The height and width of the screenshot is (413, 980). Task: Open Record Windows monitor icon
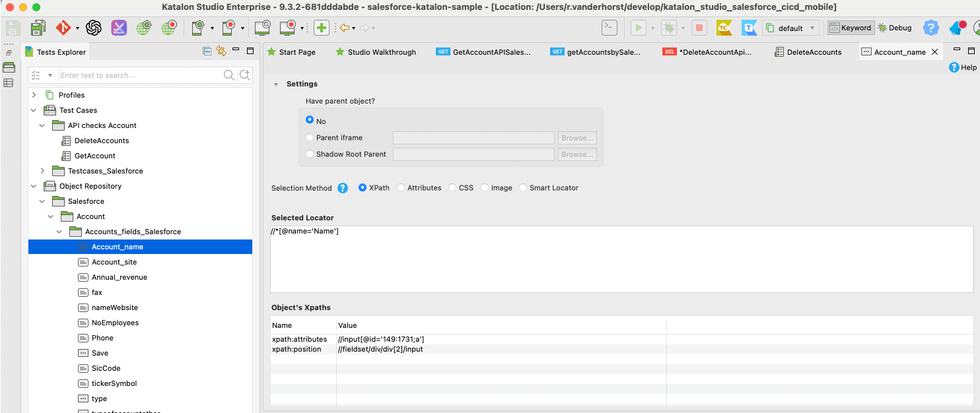click(x=287, y=28)
